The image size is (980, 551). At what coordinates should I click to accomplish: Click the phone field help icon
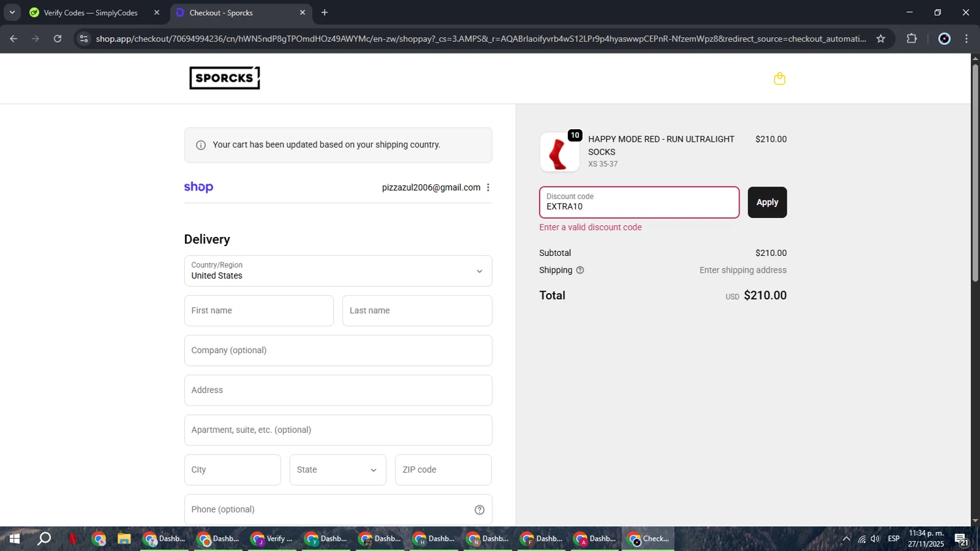pos(480,510)
